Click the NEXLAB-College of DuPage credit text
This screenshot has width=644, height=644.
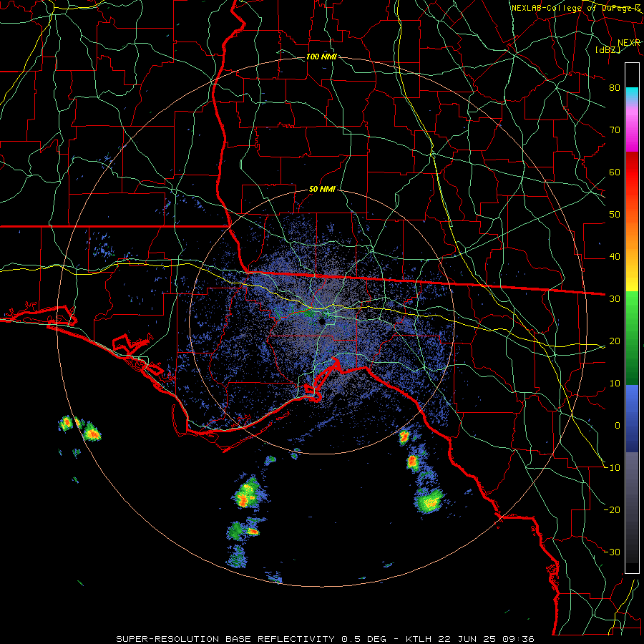(575, 8)
